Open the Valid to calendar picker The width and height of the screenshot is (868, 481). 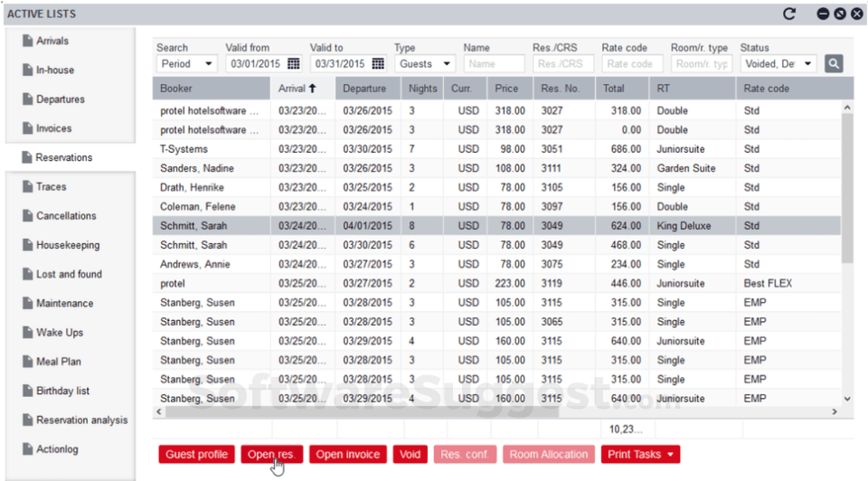378,64
